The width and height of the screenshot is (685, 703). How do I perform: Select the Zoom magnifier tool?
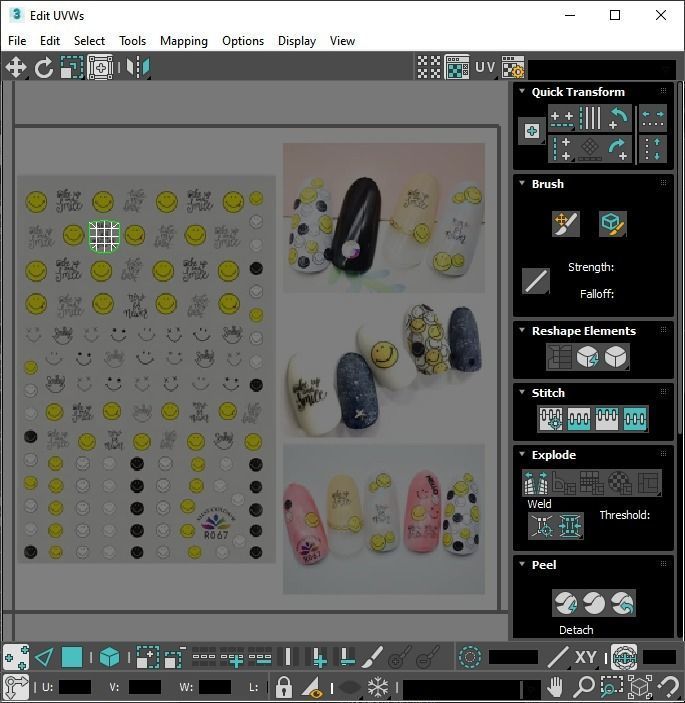(584, 686)
